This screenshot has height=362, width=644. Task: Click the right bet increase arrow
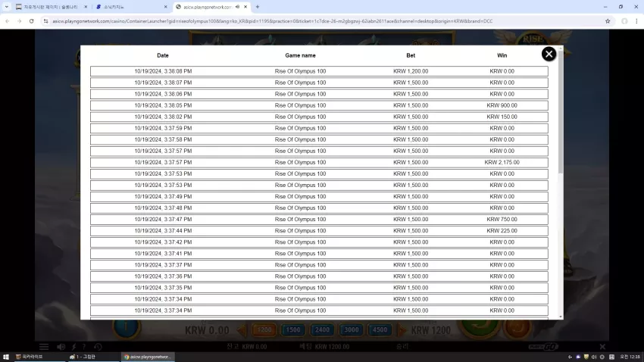[402, 329]
